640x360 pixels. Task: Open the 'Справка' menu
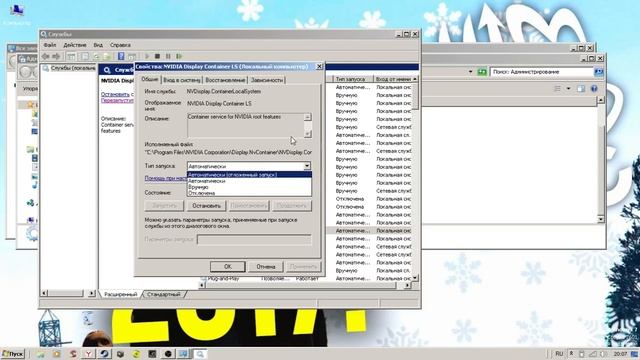coord(120,45)
